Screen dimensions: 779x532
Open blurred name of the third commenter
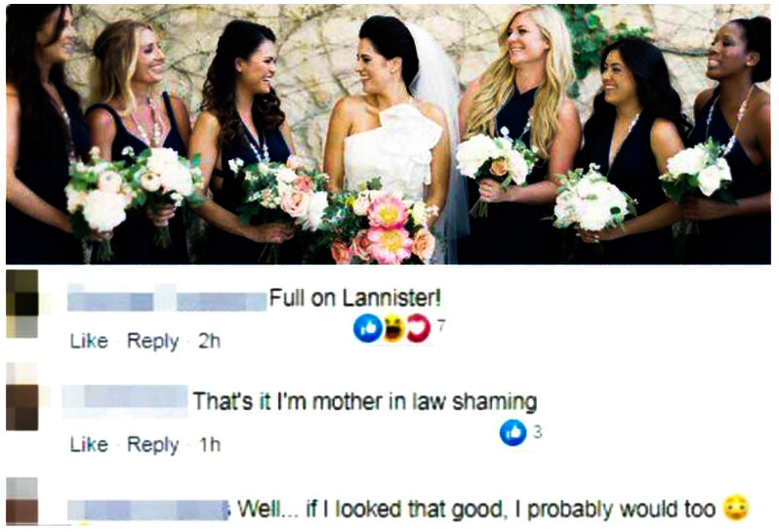point(148,511)
